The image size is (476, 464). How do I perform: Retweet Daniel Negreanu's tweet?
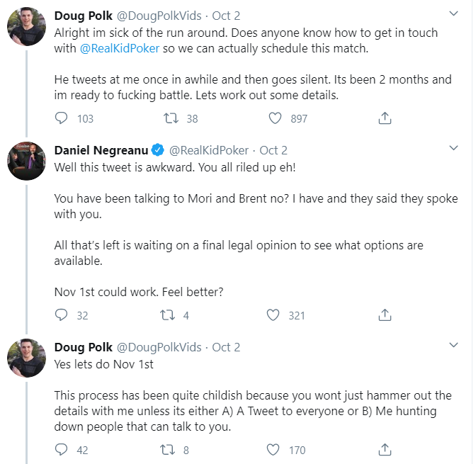170,315
